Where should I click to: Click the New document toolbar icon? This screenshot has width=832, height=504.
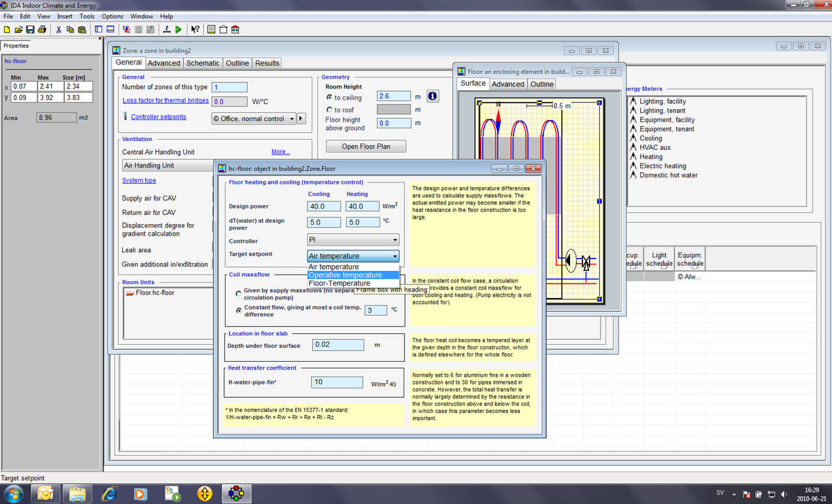coord(6,30)
